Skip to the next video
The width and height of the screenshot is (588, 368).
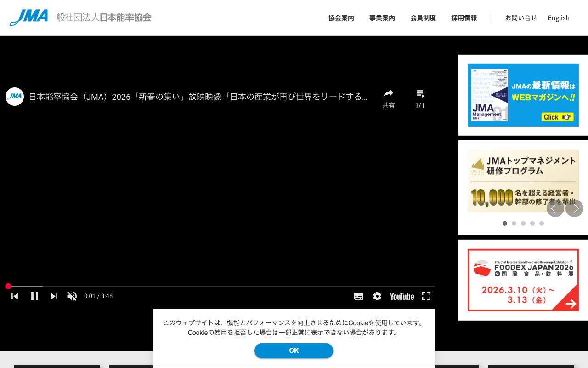coord(54,296)
